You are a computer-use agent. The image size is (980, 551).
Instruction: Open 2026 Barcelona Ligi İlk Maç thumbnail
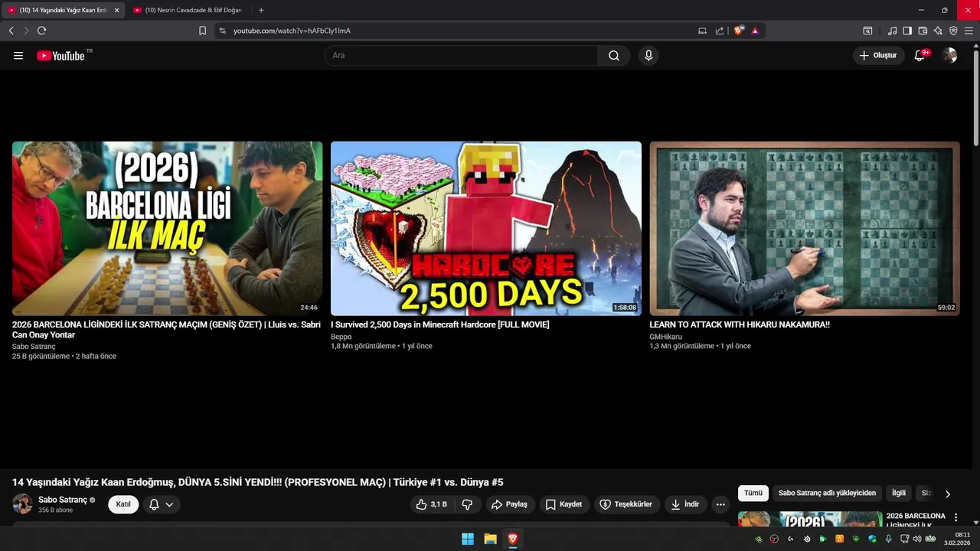tap(167, 228)
